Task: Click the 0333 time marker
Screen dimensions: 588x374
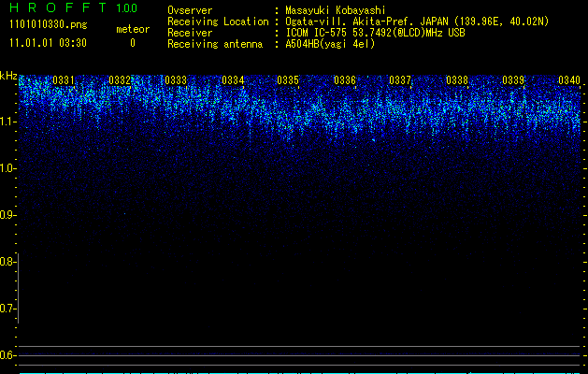Action: (176, 80)
